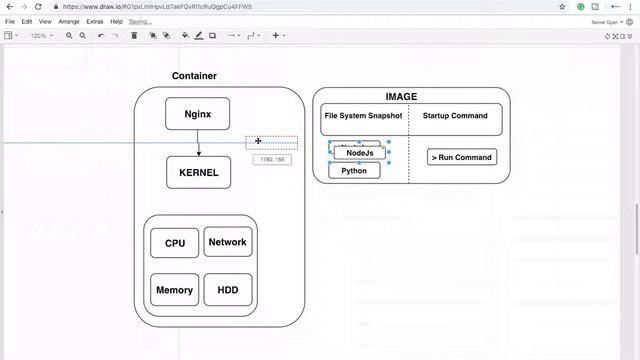Click the green browser extension icon
The width and height of the screenshot is (640, 360).
[x=580, y=7]
